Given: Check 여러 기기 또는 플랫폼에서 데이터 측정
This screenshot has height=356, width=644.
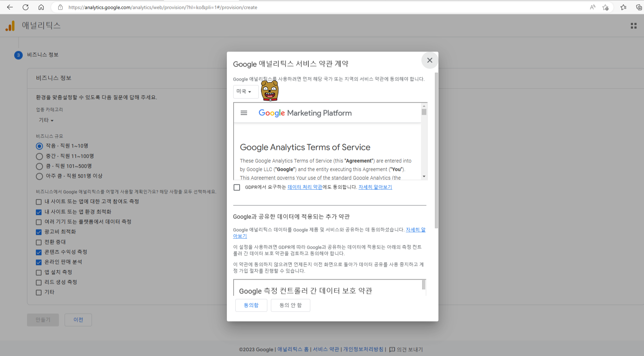Looking at the screenshot, I should (x=39, y=222).
